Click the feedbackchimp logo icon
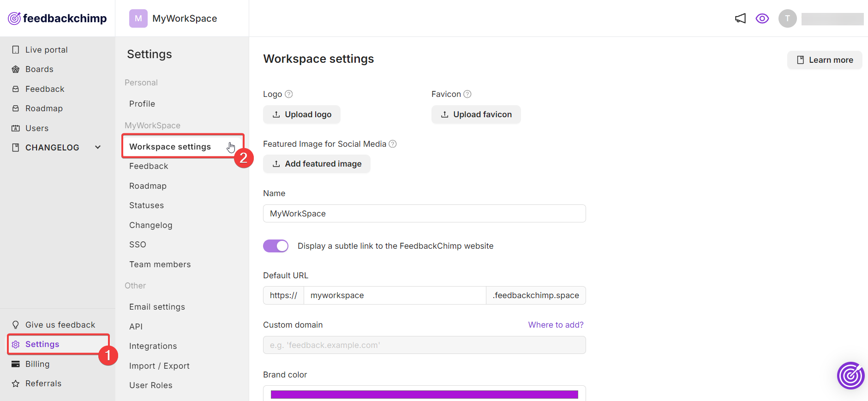Screen dimensions: 868x401 pos(14,18)
